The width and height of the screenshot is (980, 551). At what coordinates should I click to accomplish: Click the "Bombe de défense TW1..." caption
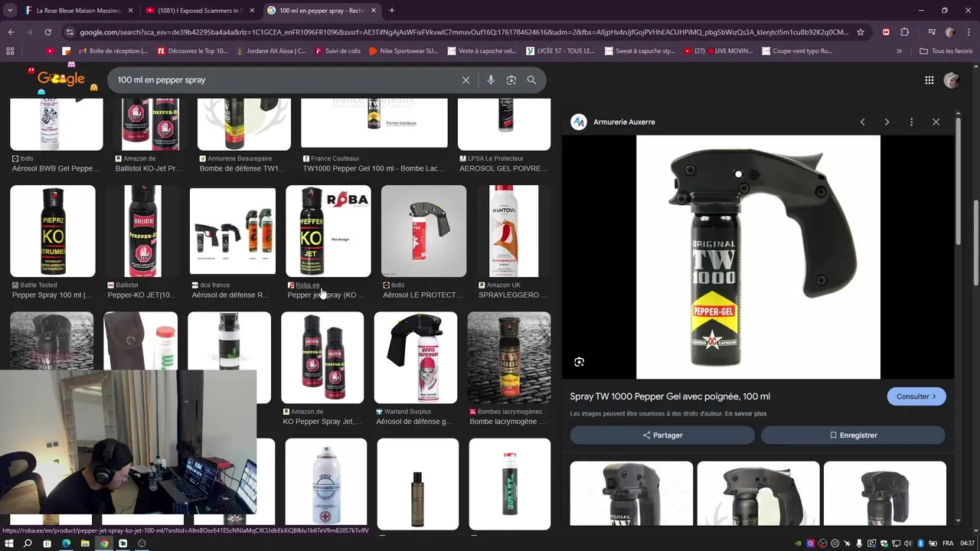tap(243, 168)
